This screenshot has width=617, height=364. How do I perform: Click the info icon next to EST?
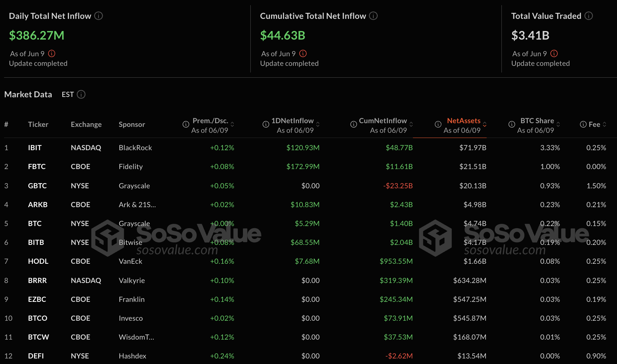(x=81, y=95)
